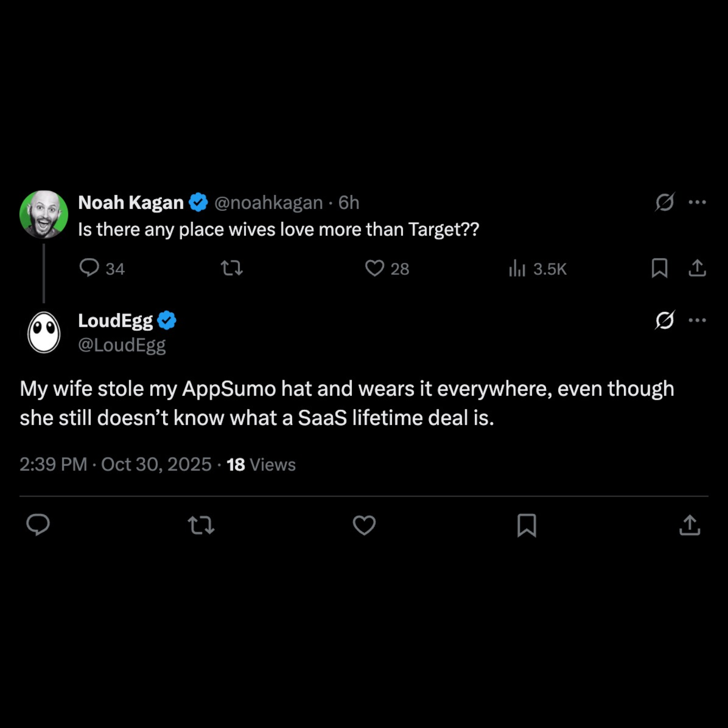728x728 pixels.
Task: Open replies on Noah Kagan's tweet
Action: point(102,268)
